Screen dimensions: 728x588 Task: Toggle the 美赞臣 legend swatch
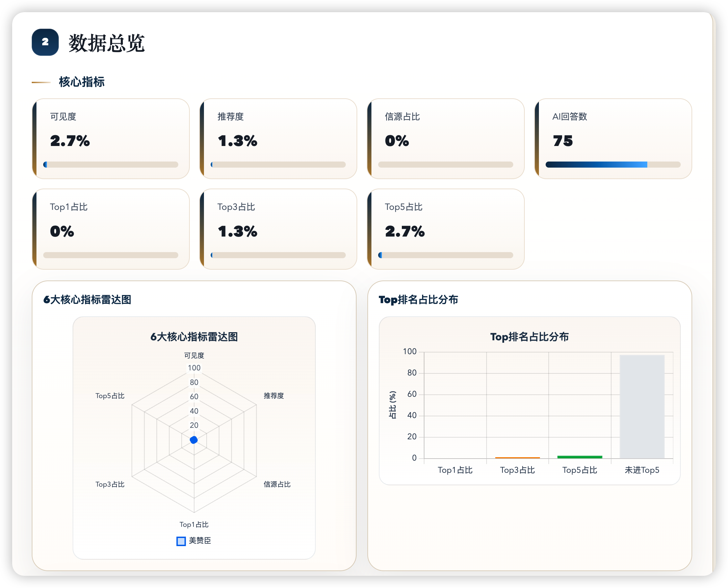click(x=181, y=541)
